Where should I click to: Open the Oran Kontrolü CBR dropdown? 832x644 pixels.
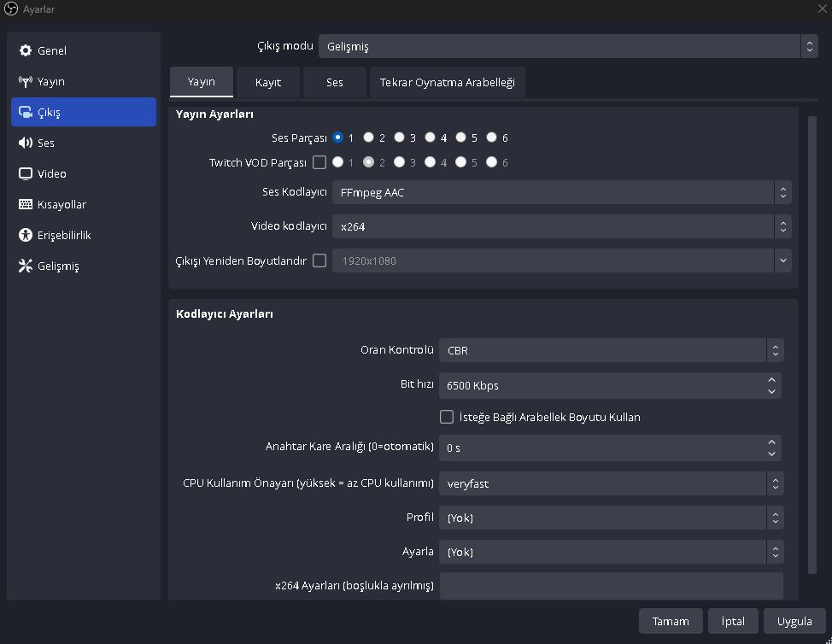point(611,350)
